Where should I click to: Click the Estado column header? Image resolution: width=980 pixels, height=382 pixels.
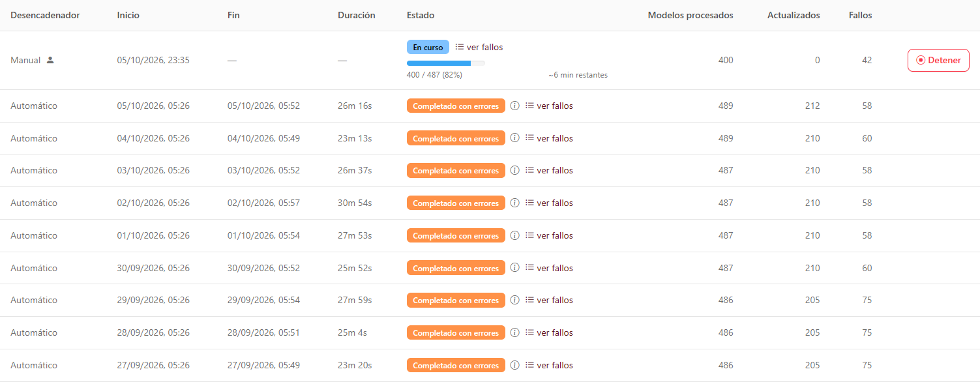[x=421, y=15]
